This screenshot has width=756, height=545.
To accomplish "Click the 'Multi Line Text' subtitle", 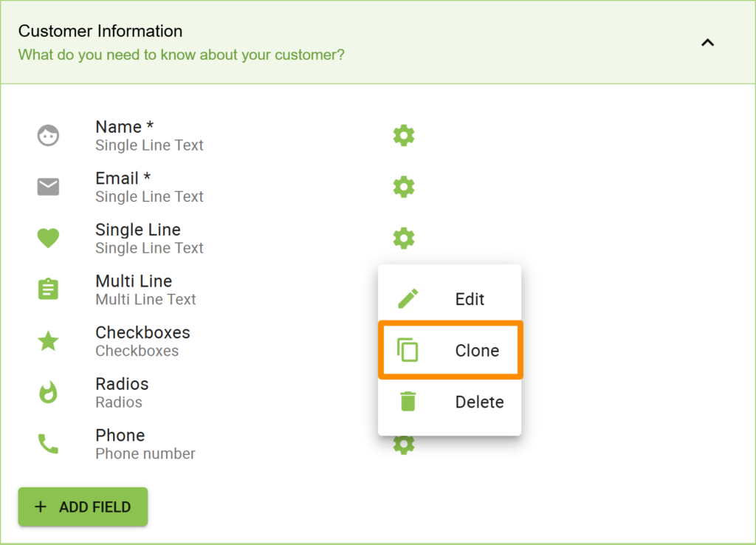I will (x=145, y=299).
